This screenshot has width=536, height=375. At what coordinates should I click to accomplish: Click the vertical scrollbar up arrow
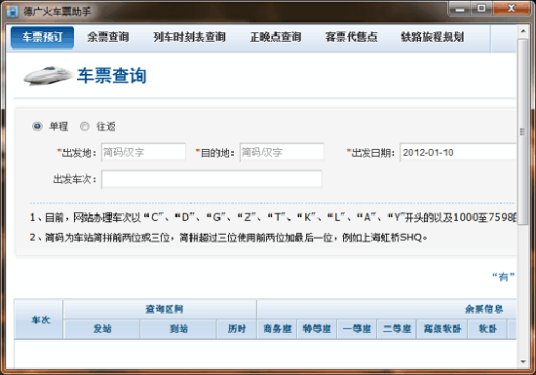coord(523,31)
